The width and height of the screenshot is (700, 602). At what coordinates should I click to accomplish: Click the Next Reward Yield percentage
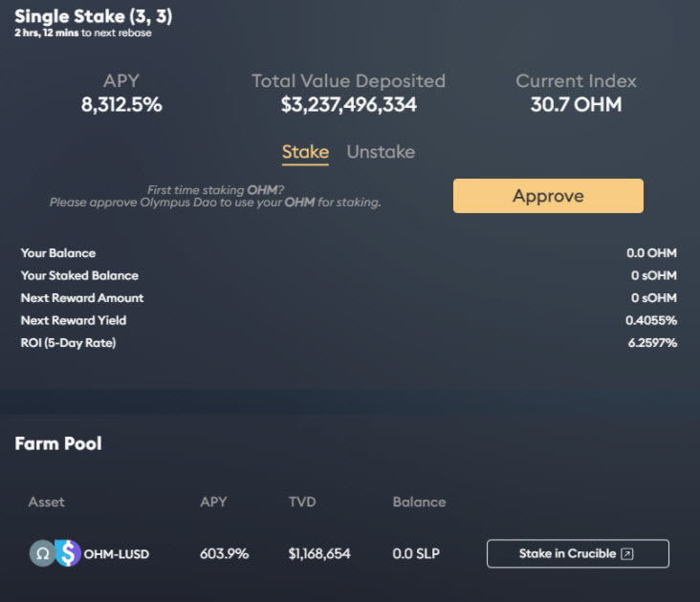tap(651, 320)
